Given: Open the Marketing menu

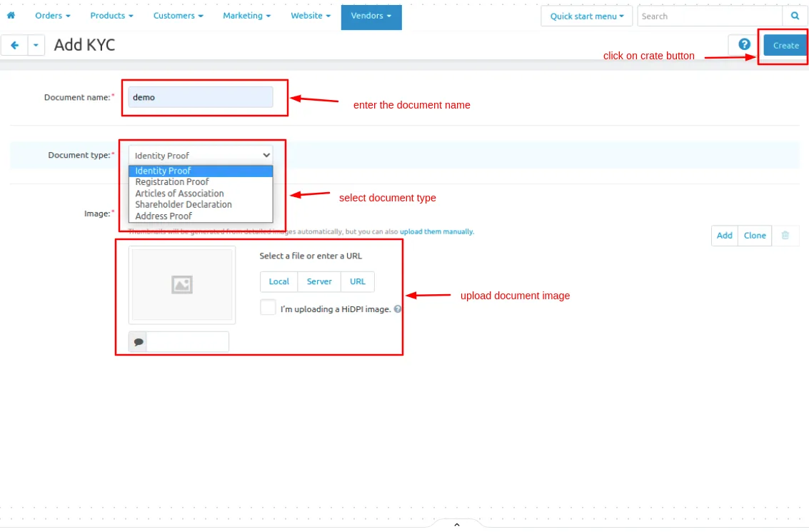Looking at the screenshot, I should (246, 16).
